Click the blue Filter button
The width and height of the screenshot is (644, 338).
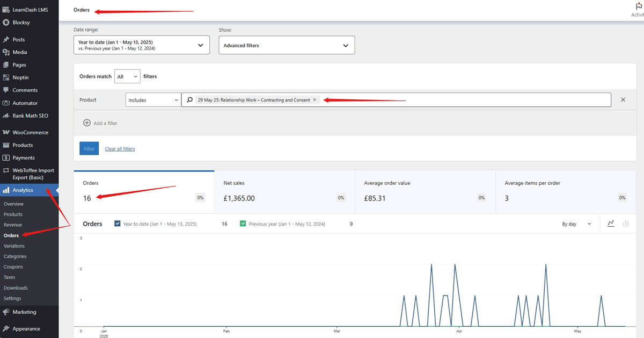click(89, 148)
